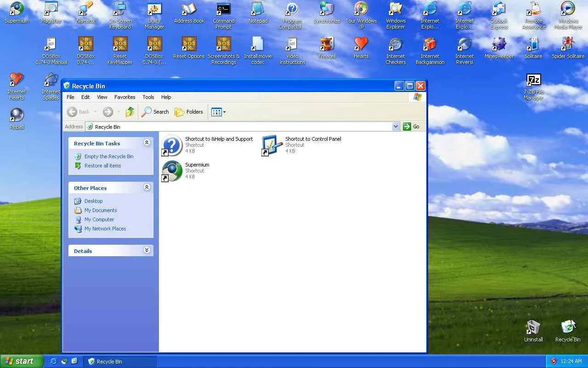The image size is (588, 368).
Task: Collapse the Recycle Bin Tasks panel
Action: coord(147,143)
